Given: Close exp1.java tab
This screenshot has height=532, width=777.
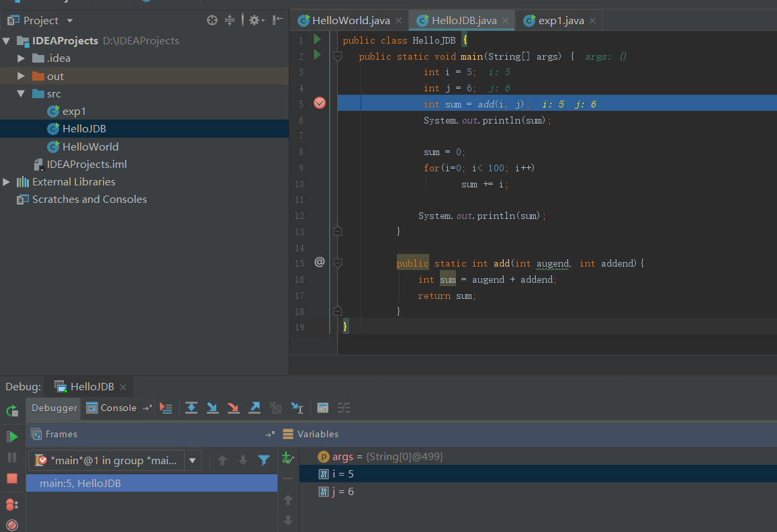Looking at the screenshot, I should click(592, 21).
